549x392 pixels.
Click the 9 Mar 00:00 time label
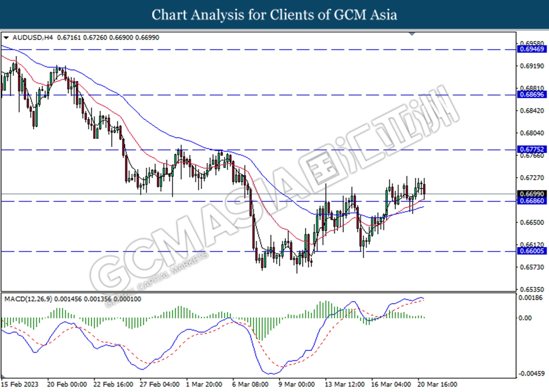(x=296, y=384)
